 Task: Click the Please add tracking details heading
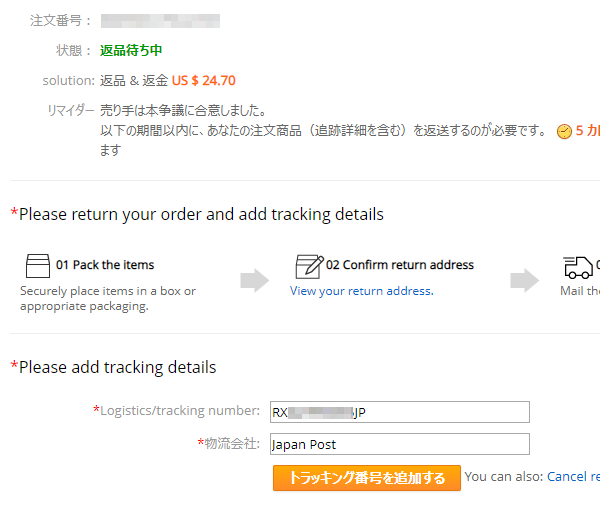[x=113, y=367]
